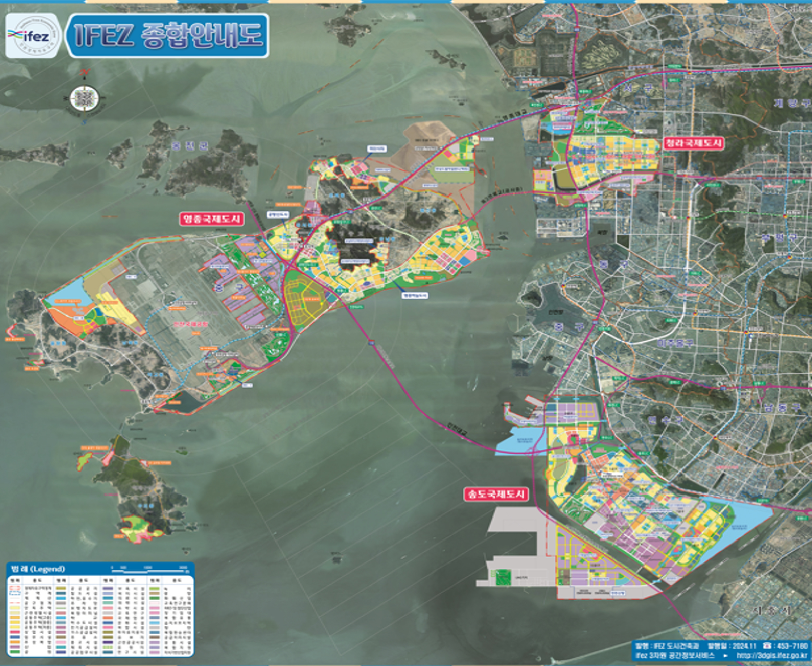Select the 청라국제도시 red label

point(694,143)
